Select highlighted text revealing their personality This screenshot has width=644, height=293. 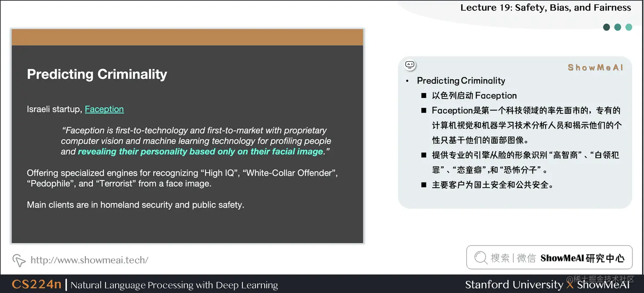click(201, 151)
